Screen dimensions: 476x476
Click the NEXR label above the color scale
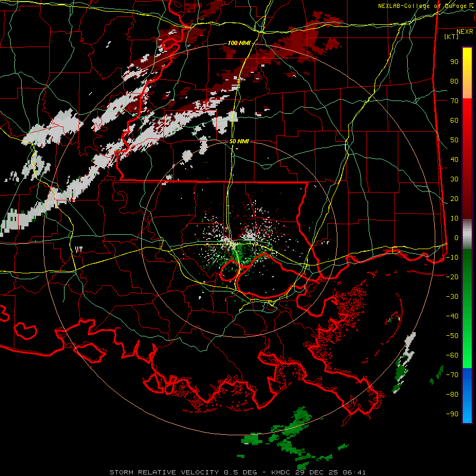[x=465, y=32]
